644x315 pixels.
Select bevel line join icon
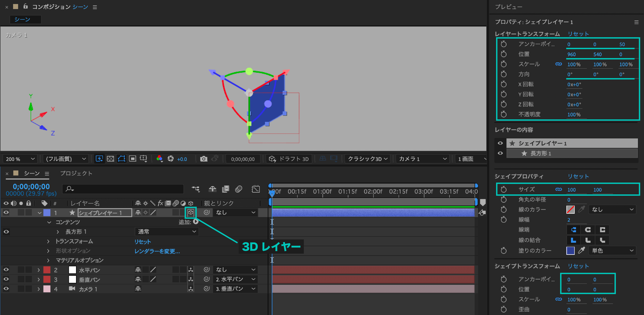603,240
